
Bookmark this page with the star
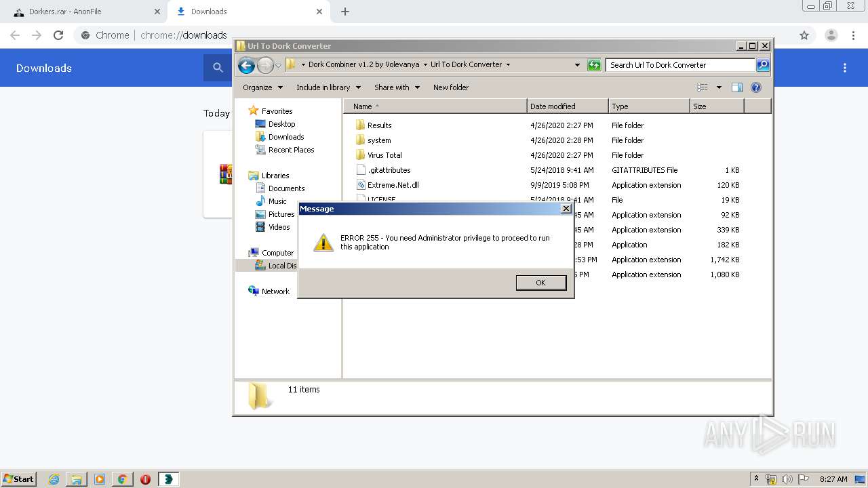pos(804,35)
